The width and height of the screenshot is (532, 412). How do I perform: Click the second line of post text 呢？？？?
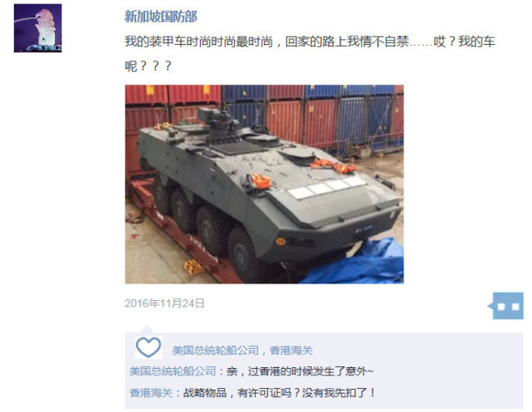pos(149,65)
